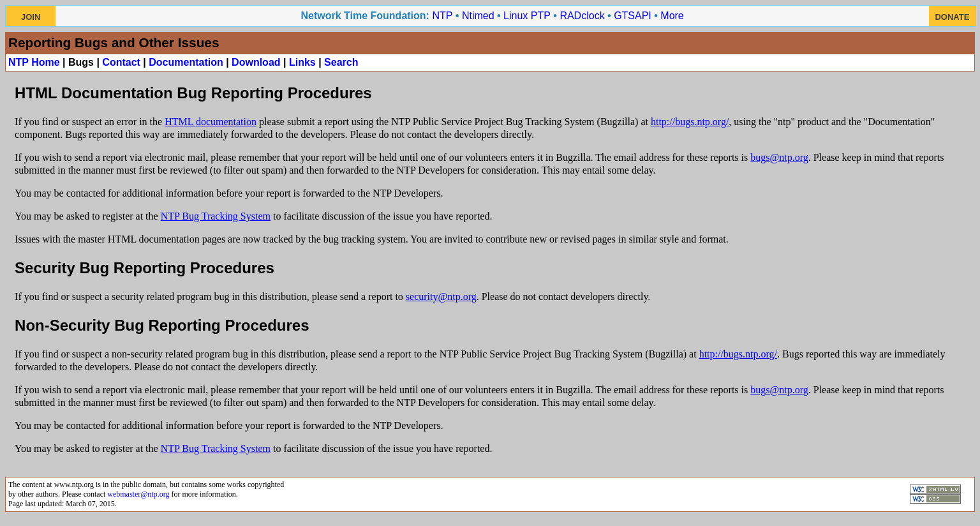Image resolution: width=980 pixels, height=526 pixels.
Task: Click the W3C CSS validation badge
Action: click(935, 499)
